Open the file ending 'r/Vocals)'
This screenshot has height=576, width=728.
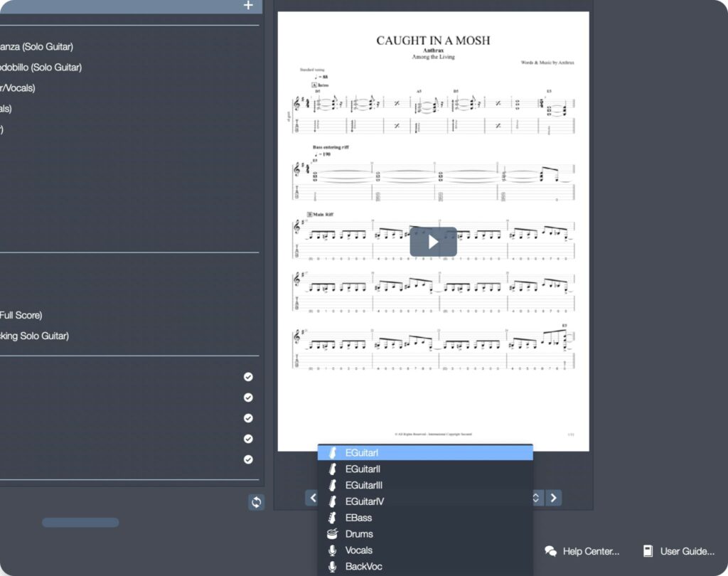pos(18,87)
